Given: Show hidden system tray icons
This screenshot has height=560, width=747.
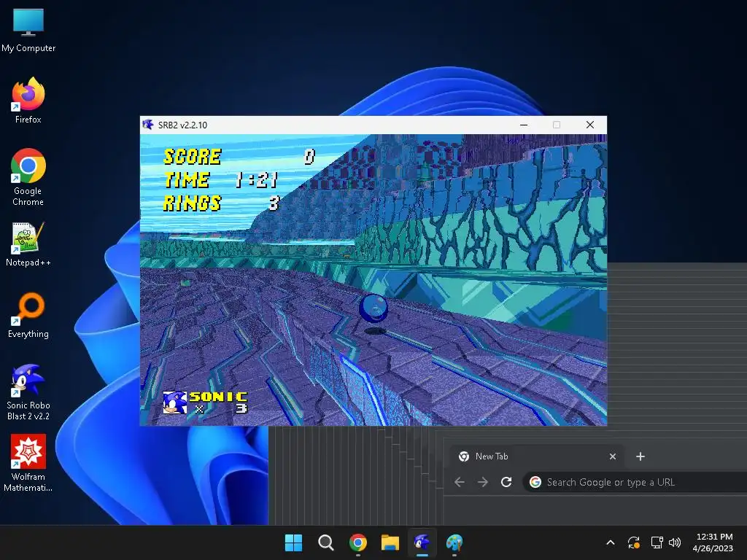Looking at the screenshot, I should pos(611,542).
